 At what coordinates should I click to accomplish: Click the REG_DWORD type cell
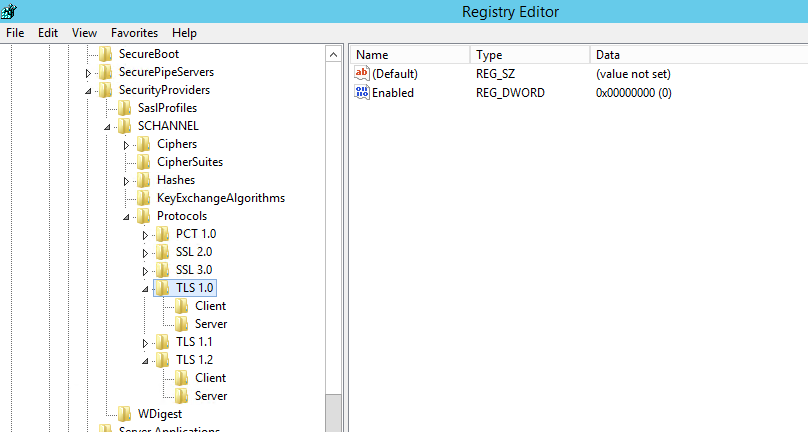(x=510, y=93)
